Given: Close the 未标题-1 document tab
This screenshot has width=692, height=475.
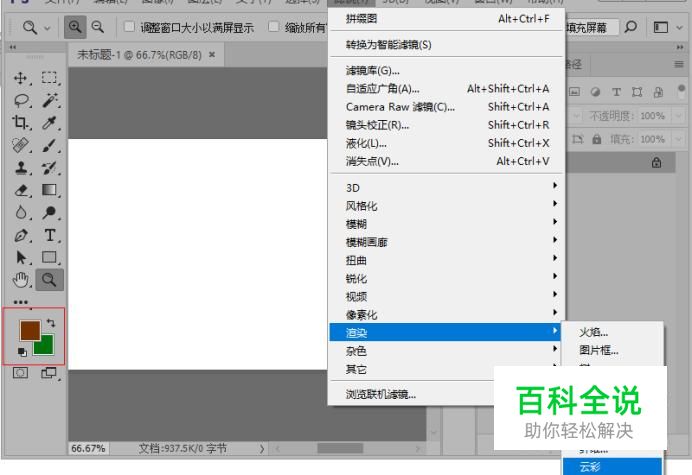Looking at the screenshot, I should pyautogui.click(x=212, y=55).
